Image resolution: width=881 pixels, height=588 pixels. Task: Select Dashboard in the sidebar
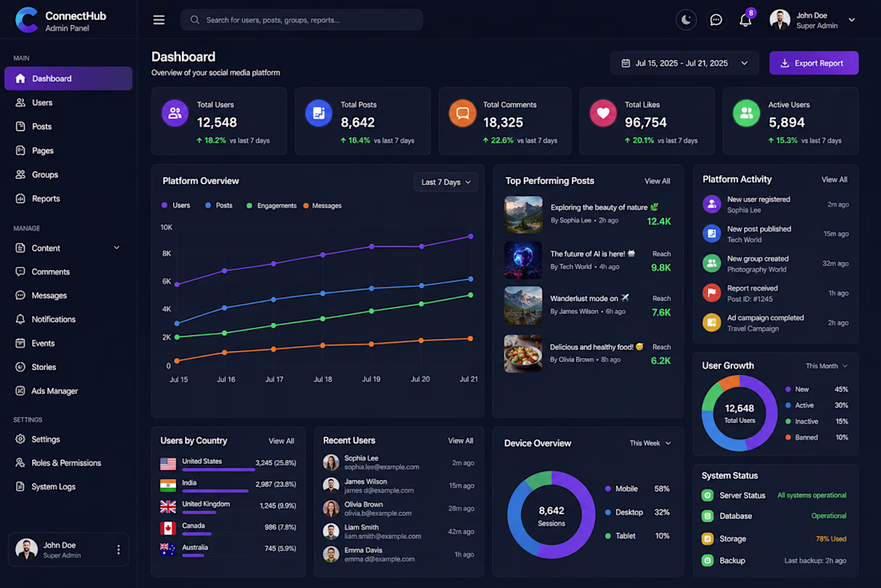(69, 79)
